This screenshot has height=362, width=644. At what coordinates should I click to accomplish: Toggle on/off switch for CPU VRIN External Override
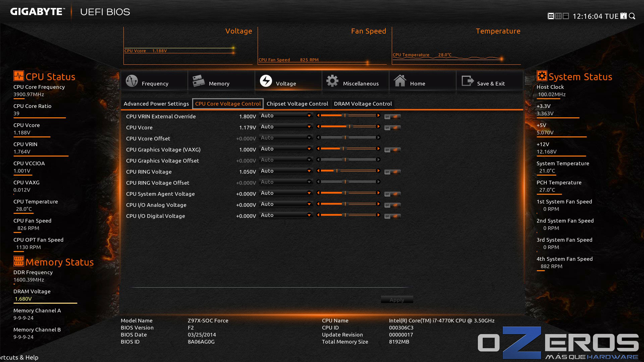[392, 117]
